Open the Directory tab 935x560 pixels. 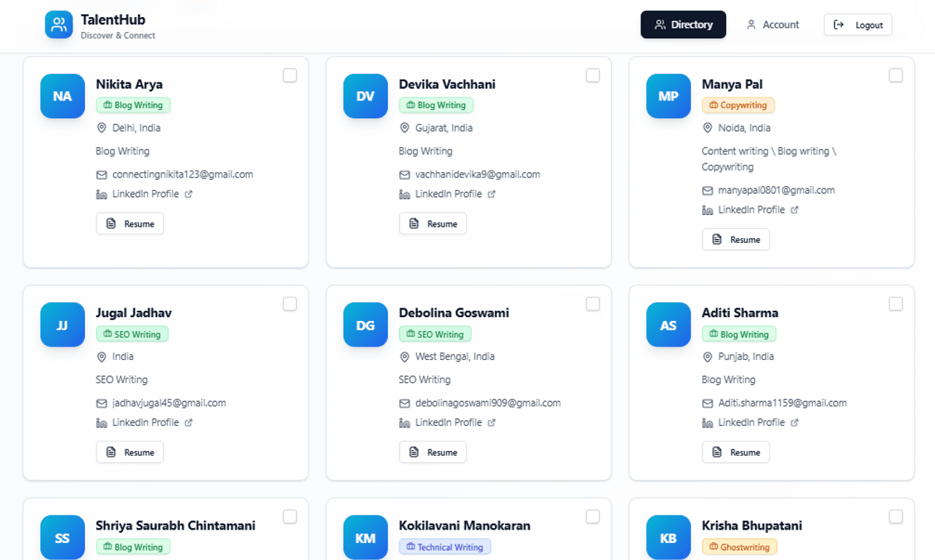[683, 25]
